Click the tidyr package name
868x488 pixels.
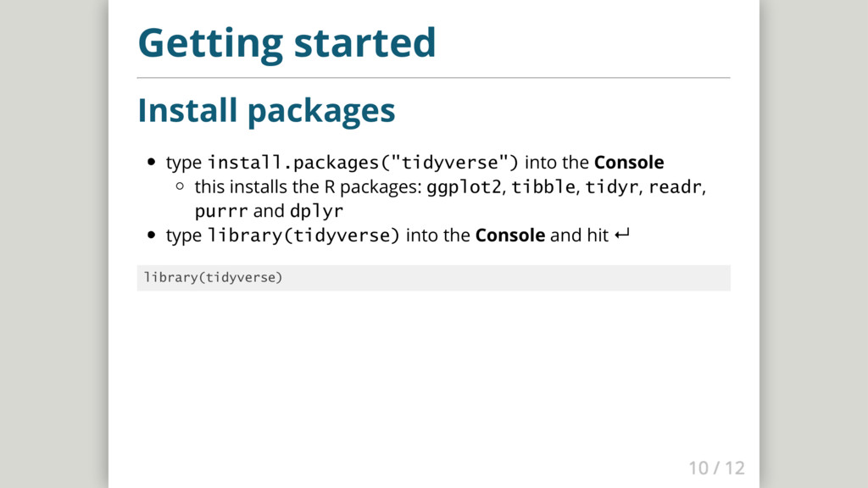[x=612, y=186]
